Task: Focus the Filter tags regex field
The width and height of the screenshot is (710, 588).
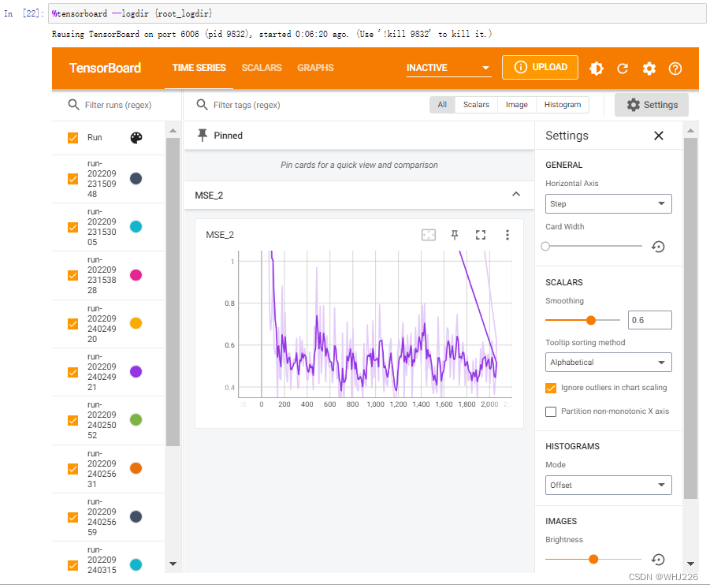Action: [x=247, y=105]
